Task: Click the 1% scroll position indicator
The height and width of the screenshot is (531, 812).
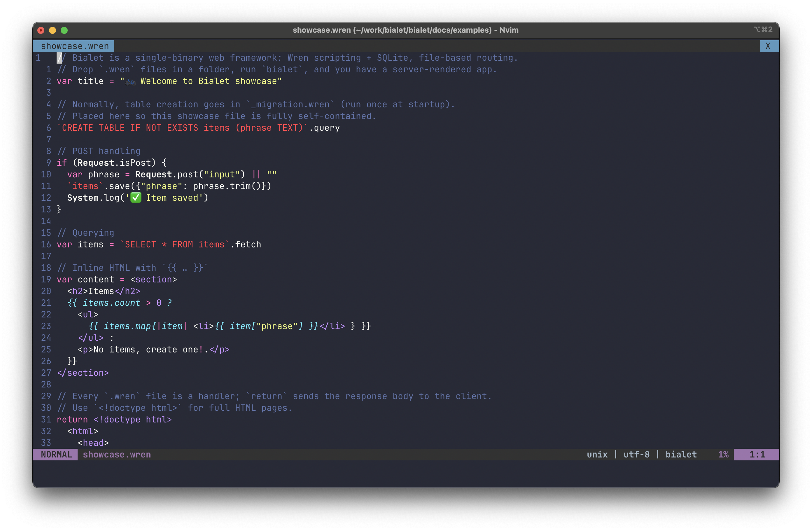Action: [723, 455]
